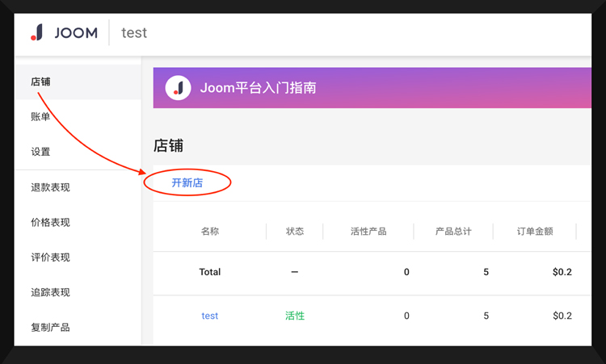Click $0.2 in the test row
606x364 pixels.
click(x=562, y=316)
